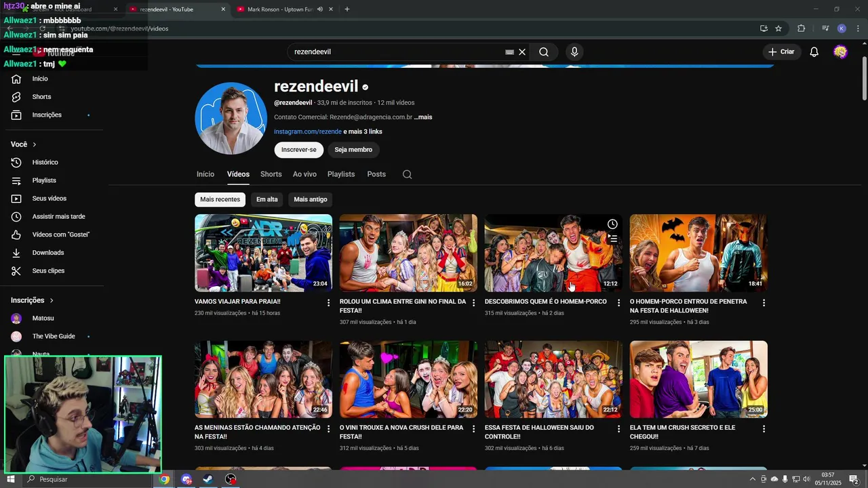This screenshot has width=868, height=488.
Task: Open a new browser tab
Action: (x=347, y=9)
